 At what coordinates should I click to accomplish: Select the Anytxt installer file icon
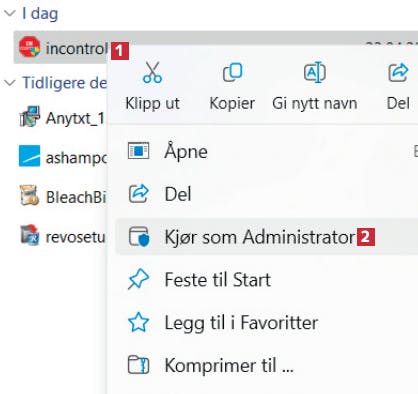pyautogui.click(x=30, y=117)
